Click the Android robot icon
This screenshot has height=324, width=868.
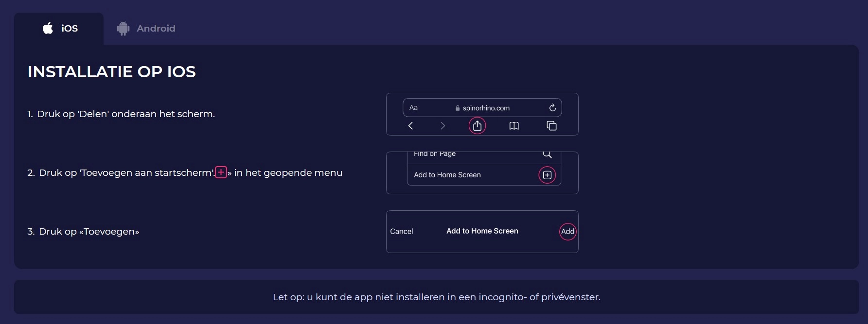click(x=123, y=28)
